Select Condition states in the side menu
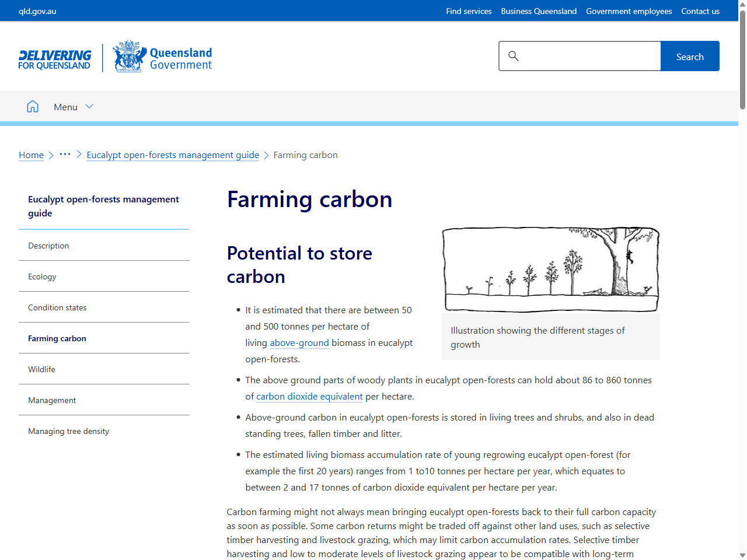This screenshot has width=747, height=560. (x=104, y=307)
